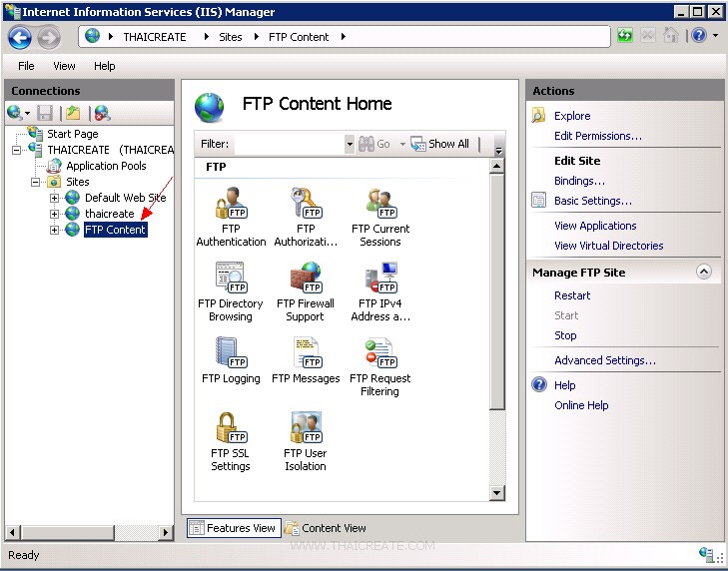Screen dimensions: 728x571
Task: Click the Show All button
Action: pyautogui.click(x=440, y=144)
